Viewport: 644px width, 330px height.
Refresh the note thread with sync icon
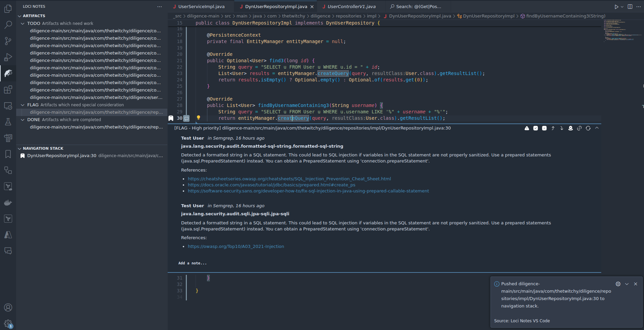588,128
